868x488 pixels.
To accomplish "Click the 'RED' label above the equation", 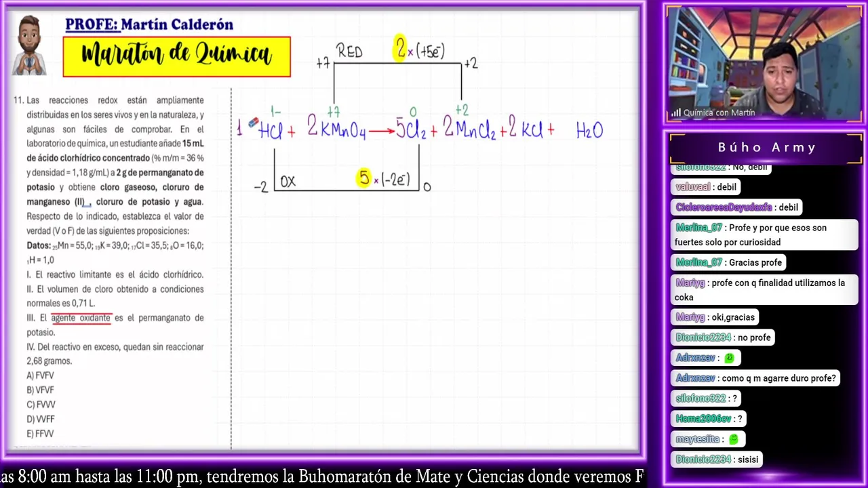I will (349, 52).
